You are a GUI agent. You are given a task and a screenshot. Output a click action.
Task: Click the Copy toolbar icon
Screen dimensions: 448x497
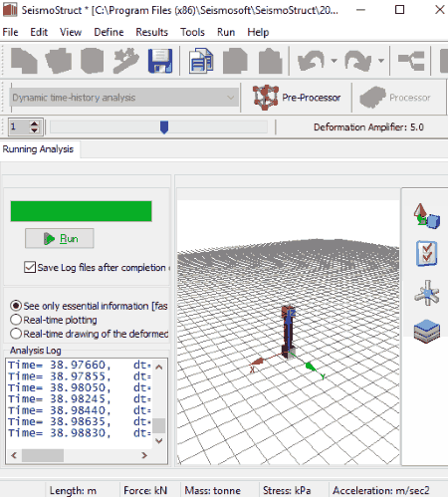[x=235, y=61]
